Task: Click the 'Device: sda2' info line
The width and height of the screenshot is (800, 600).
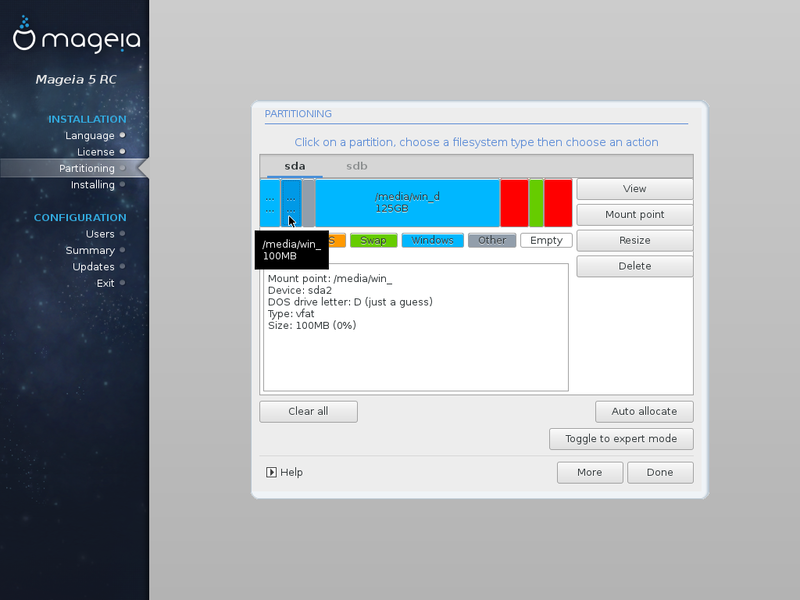Action: pyautogui.click(x=300, y=290)
